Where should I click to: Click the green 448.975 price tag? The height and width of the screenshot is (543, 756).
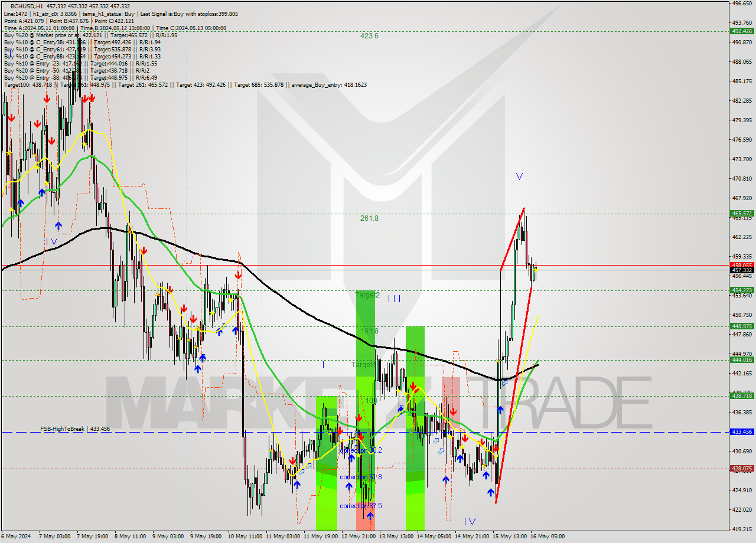(x=742, y=326)
